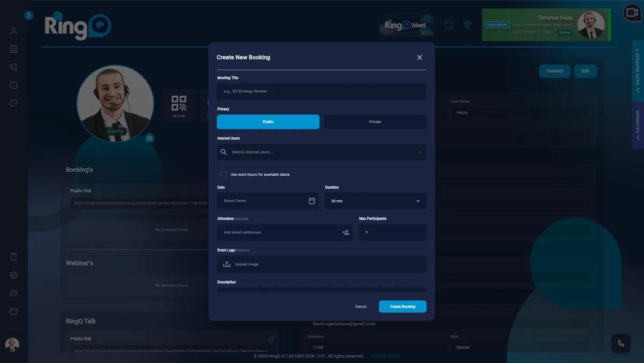This screenshot has width=644, height=363.
Task: Click the refresh sync icon in header
Action: (x=449, y=25)
